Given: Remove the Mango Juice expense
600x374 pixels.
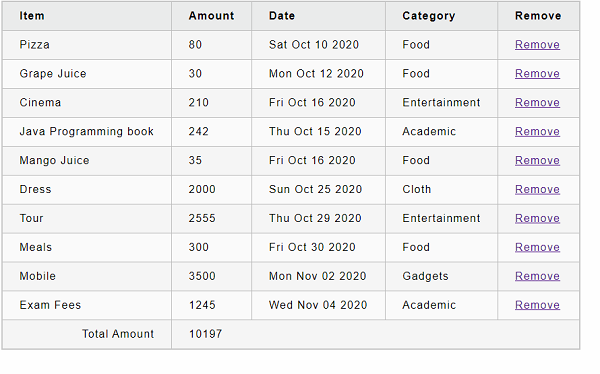Looking at the screenshot, I should click(537, 160).
